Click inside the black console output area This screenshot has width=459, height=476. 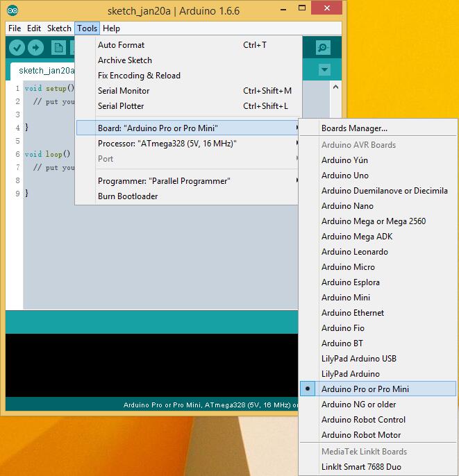pos(151,365)
